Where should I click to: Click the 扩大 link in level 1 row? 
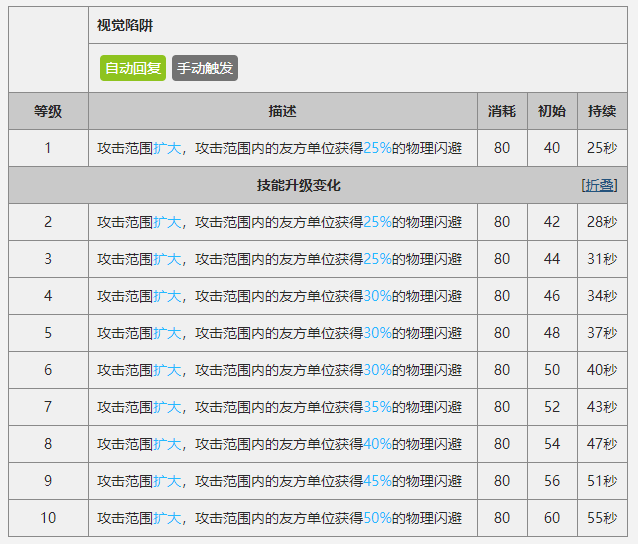167,148
